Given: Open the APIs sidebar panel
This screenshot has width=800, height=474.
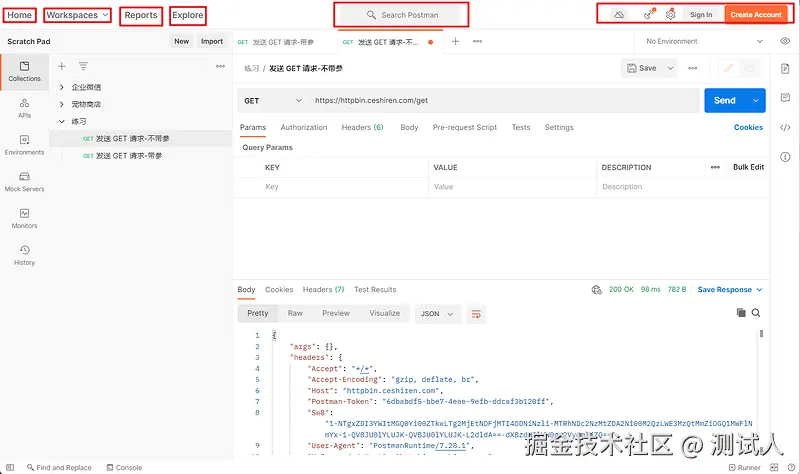Looking at the screenshot, I should 24,109.
